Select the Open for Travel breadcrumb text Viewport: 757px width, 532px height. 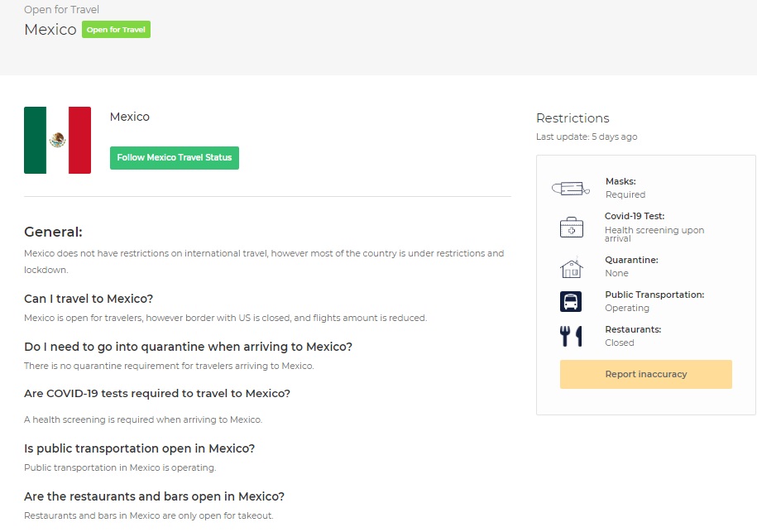(61, 10)
